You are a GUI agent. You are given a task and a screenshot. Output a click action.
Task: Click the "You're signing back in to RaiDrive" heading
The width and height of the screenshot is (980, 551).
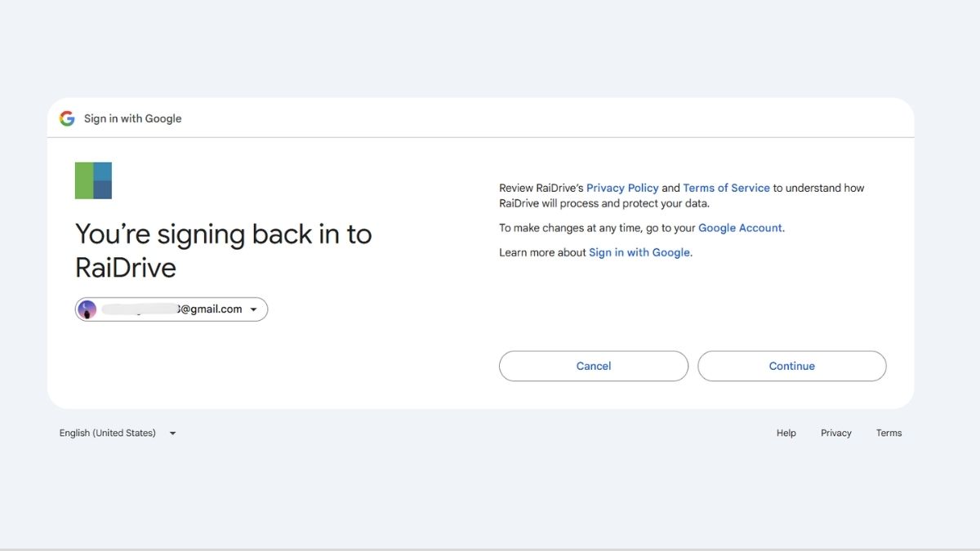click(x=224, y=251)
